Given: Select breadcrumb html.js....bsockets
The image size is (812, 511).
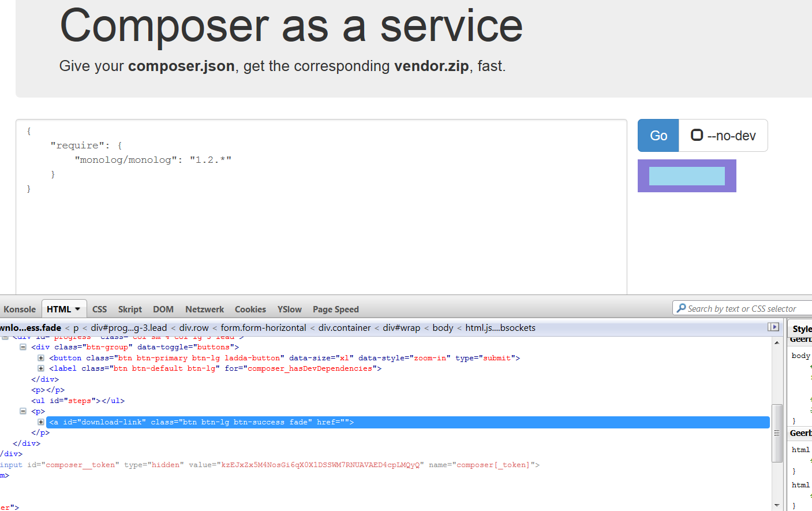Looking at the screenshot, I should click(500, 327).
